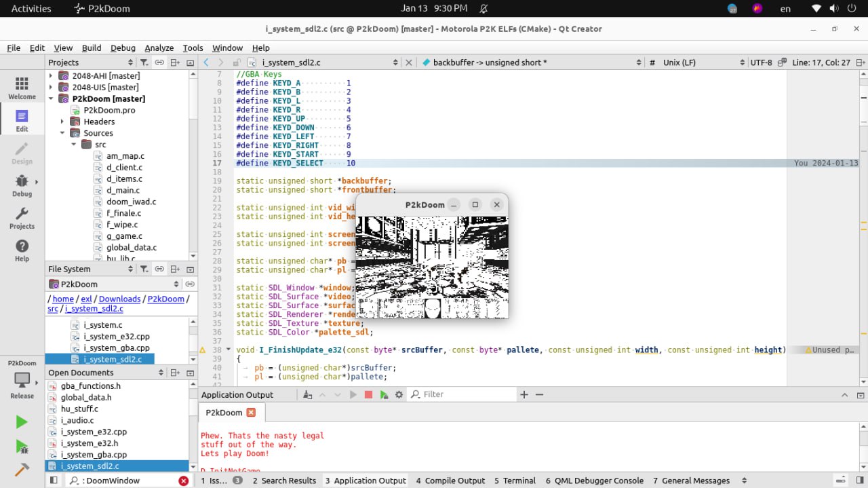Stop the running program in Application Output

368,394
